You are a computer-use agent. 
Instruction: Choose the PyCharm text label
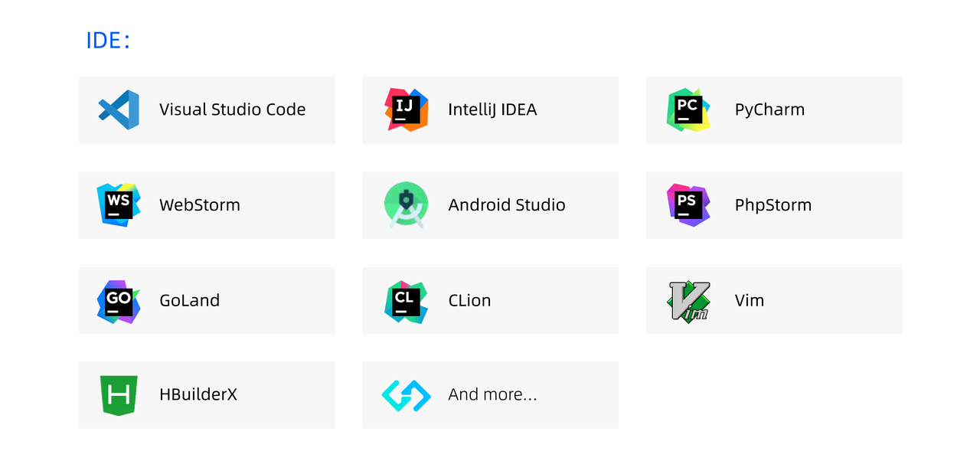(x=769, y=110)
